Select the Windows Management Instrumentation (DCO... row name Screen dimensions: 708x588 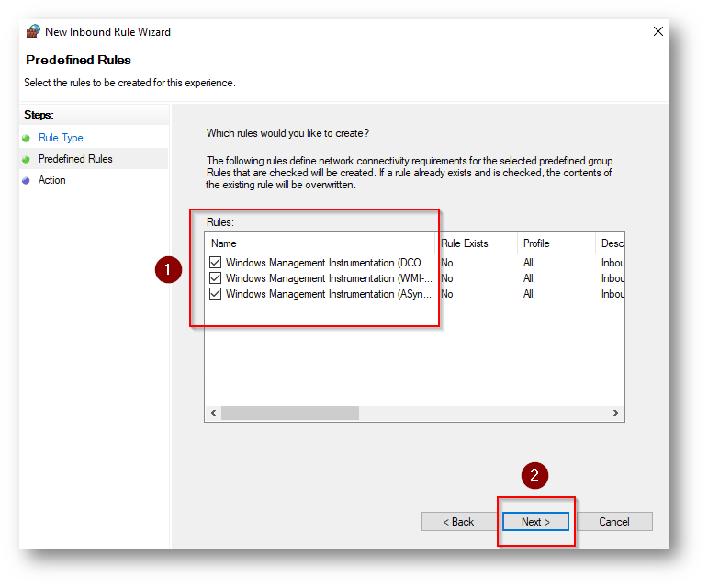327,263
